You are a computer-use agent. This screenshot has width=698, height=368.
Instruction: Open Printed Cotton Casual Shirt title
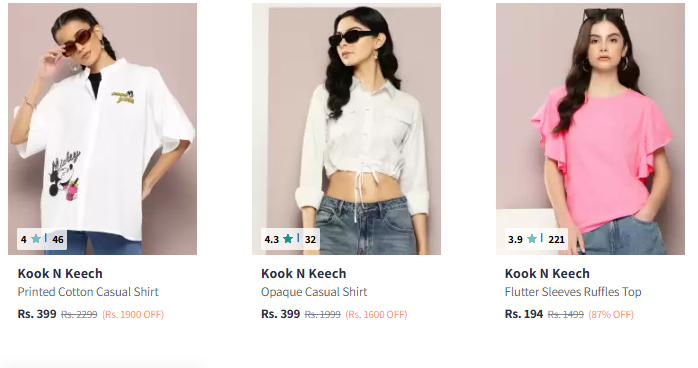tap(88, 292)
